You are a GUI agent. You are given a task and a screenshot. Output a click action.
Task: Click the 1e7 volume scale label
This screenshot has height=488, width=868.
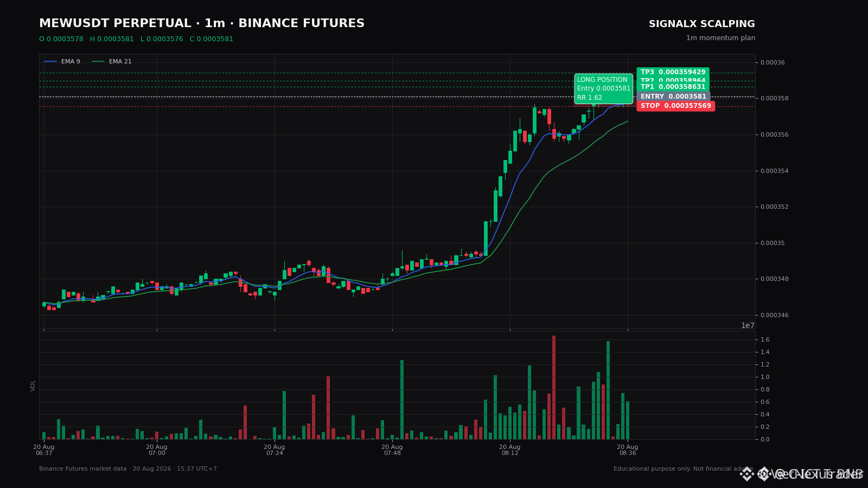tap(748, 325)
